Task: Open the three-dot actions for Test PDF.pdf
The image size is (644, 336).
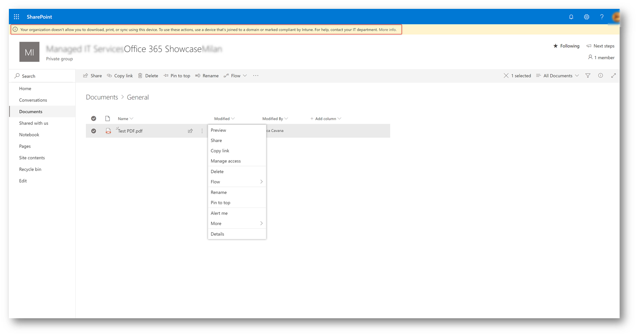Action: (202, 131)
